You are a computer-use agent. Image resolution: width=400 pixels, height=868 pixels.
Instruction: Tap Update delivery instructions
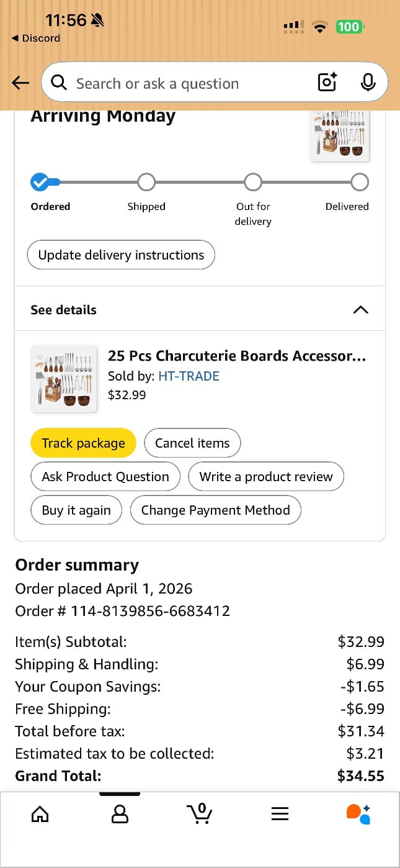(121, 255)
